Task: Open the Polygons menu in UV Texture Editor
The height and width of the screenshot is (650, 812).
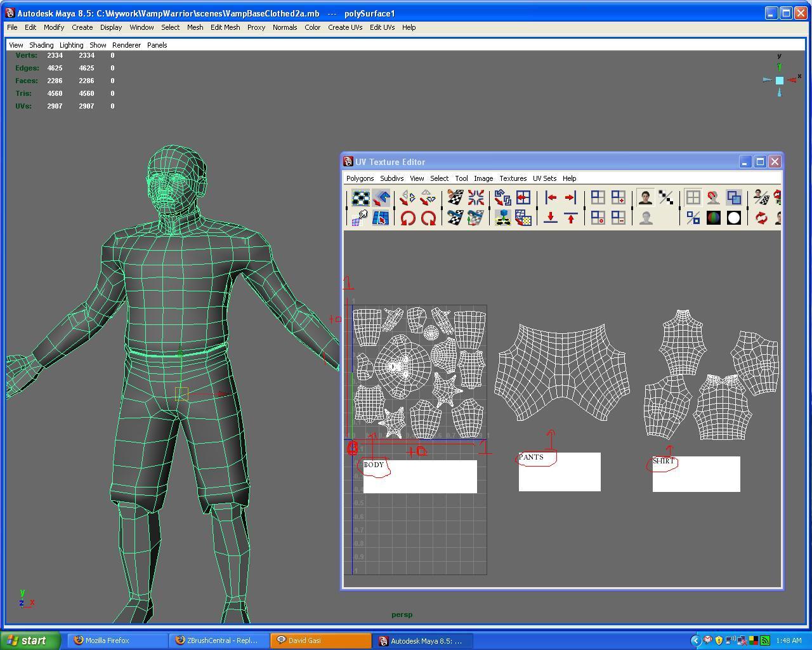Action: [360, 178]
